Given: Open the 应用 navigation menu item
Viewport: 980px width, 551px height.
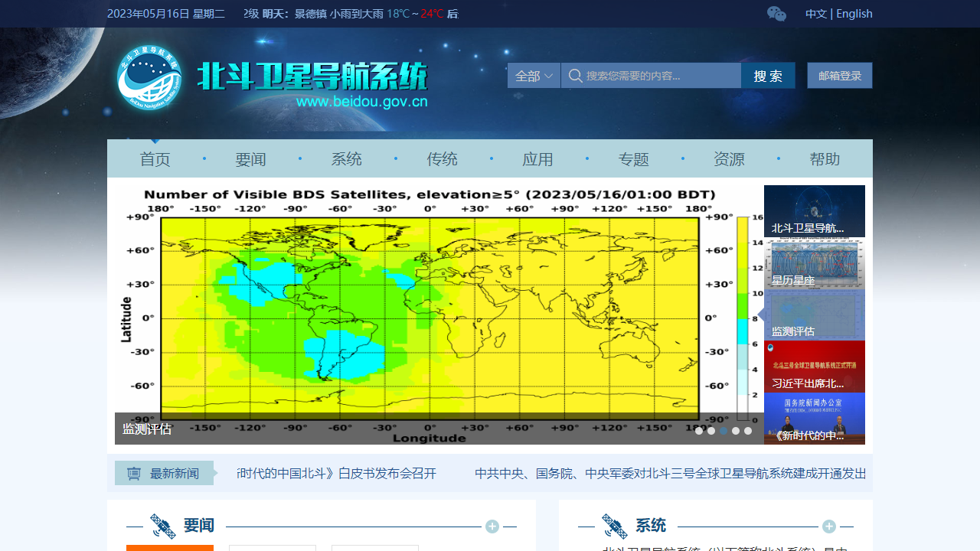Looking at the screenshot, I should [537, 159].
